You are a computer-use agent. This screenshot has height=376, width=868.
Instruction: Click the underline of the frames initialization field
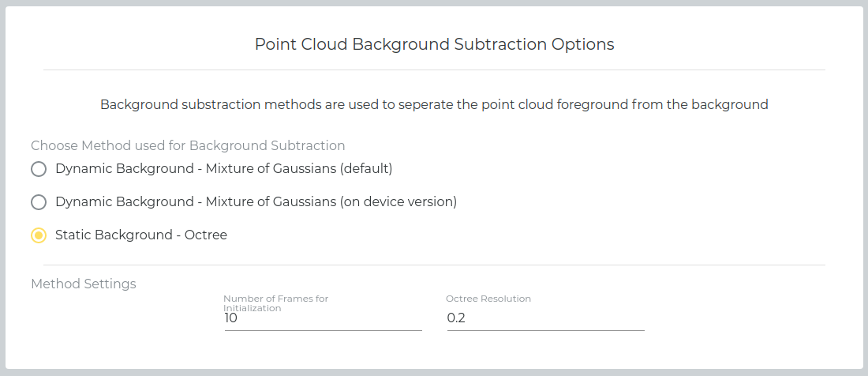(324, 331)
